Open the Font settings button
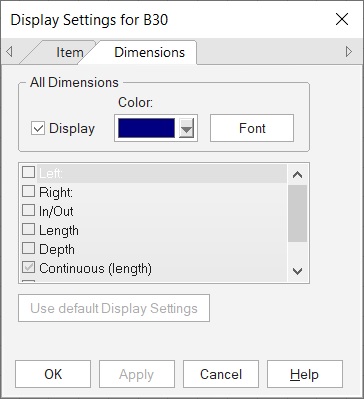364x399 pixels. [252, 128]
